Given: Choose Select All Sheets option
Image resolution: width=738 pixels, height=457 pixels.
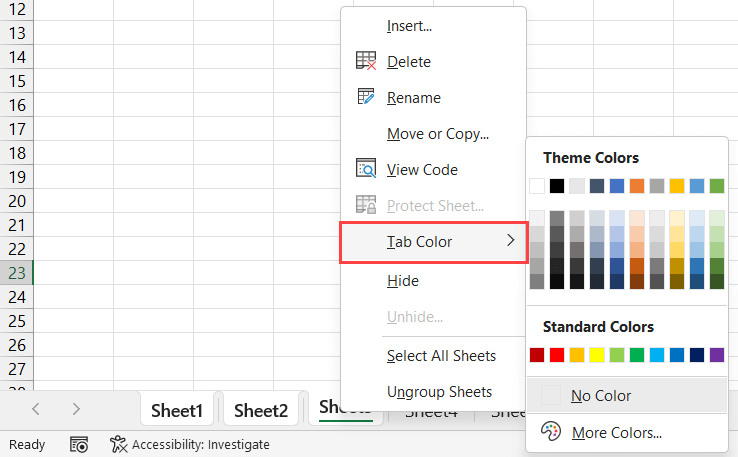Looking at the screenshot, I should [x=441, y=356].
